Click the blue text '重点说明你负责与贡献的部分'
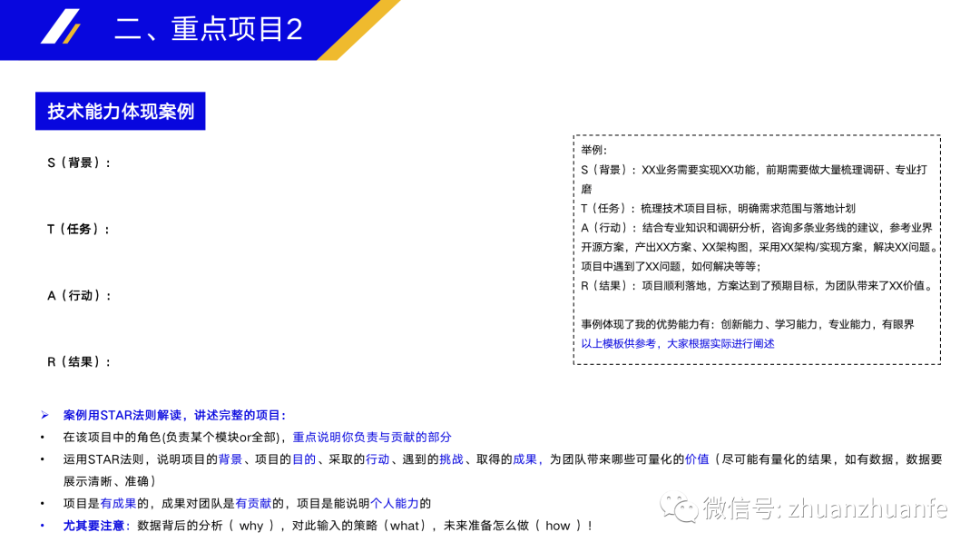Screen dimensions: 980x552 (x=372, y=437)
